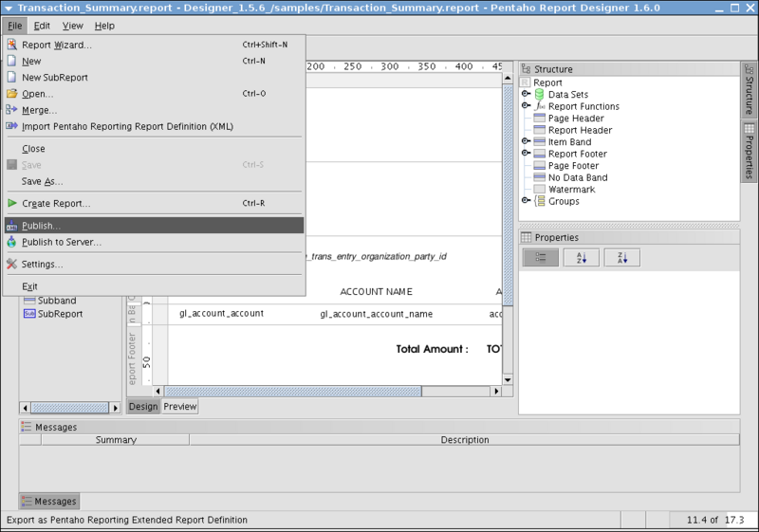Click the palette scroll left arrow
Screen dimensions: 759x532
(x=26, y=408)
